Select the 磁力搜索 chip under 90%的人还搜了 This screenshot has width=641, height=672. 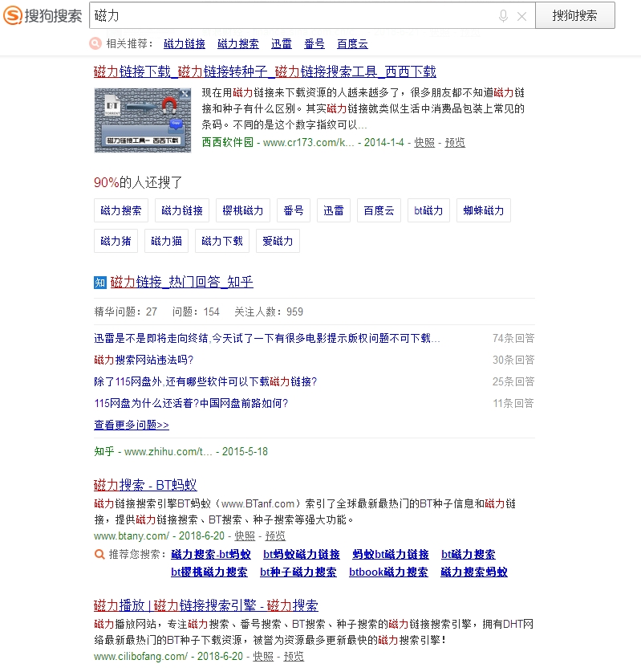(x=121, y=210)
